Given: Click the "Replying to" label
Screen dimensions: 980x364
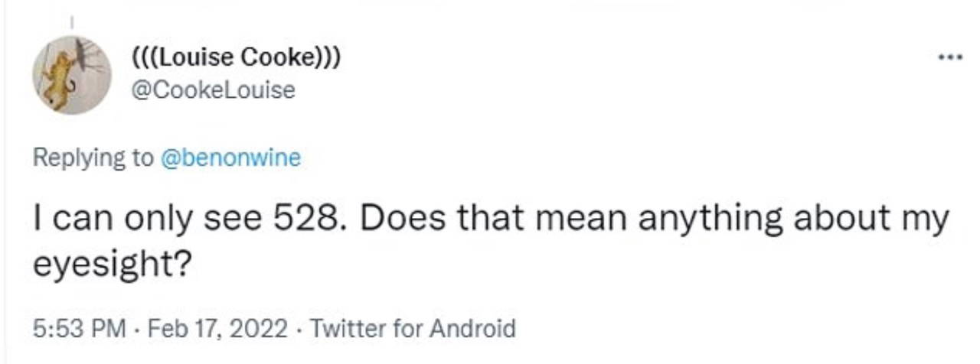Looking at the screenshot, I should (x=93, y=158).
